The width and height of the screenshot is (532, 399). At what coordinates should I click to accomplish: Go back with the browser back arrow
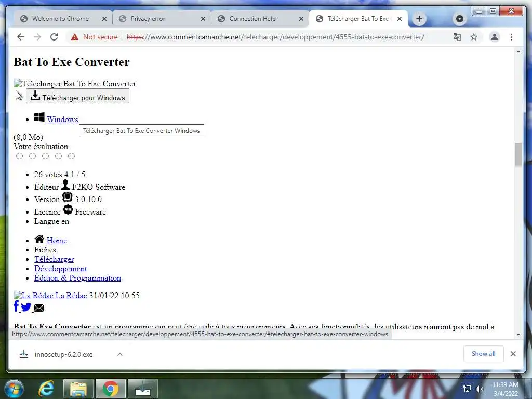(21, 37)
